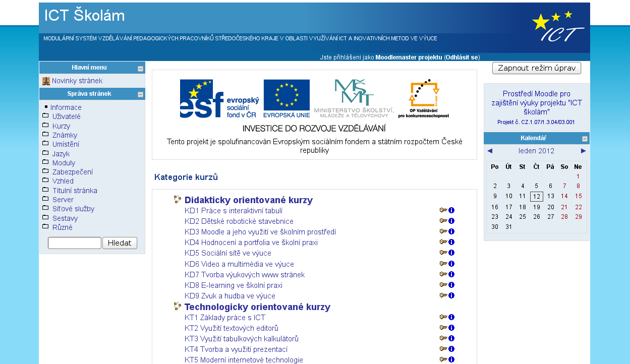630x364 pixels.
Task: Open the info icon for KD6 Video a multimédia
Action: [451, 264]
